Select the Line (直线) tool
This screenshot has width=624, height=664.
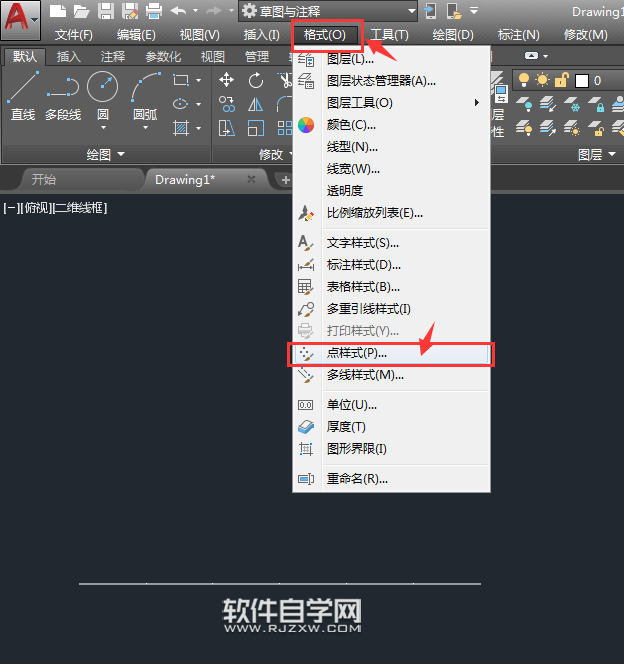23,97
